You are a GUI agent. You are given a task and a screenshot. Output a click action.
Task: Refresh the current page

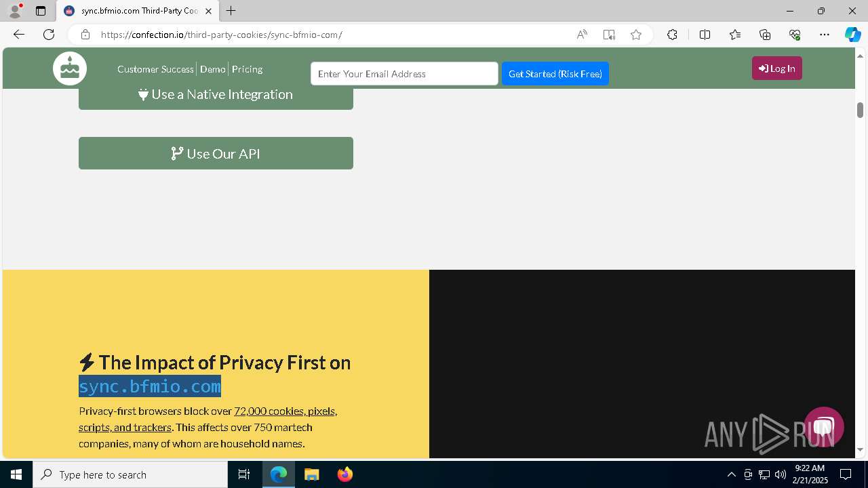pos(49,35)
